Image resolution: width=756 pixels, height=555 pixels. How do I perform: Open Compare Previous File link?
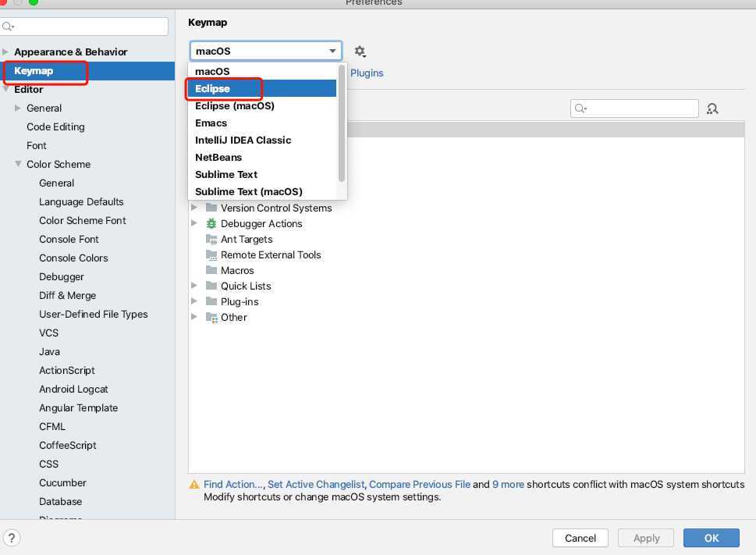[x=420, y=484]
